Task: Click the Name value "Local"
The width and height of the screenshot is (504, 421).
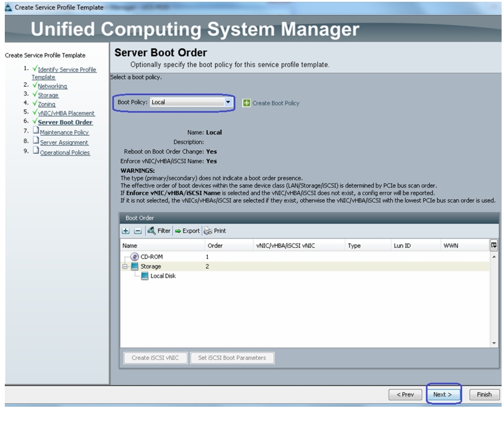Action: (x=214, y=132)
